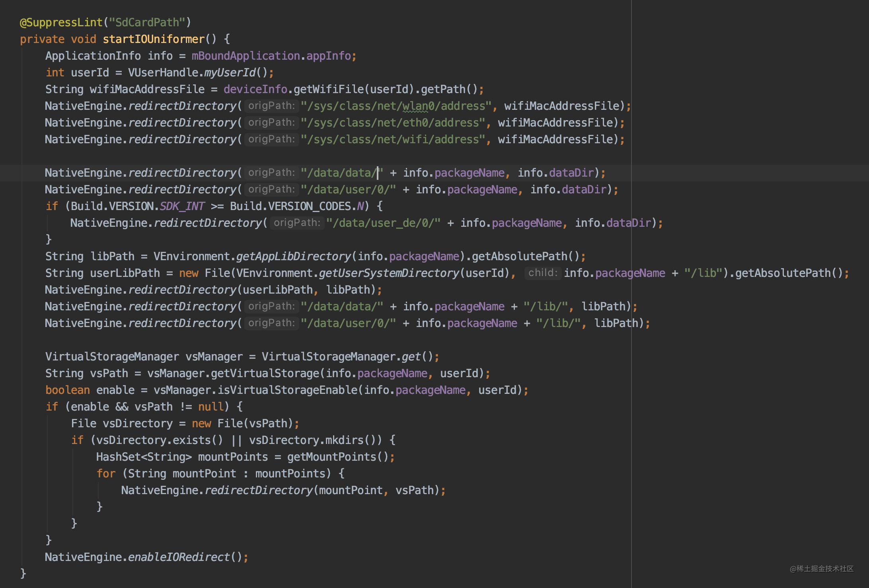869x588 pixels.
Task: Click the eth0 address path string
Action: coord(393,123)
